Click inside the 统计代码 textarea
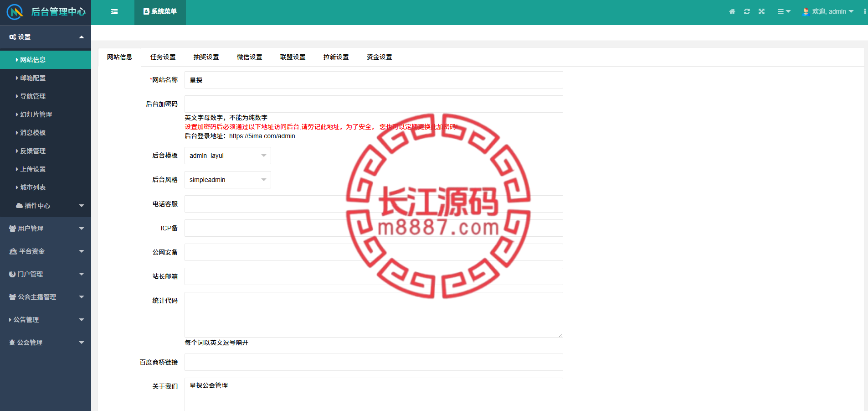The image size is (868, 411). coord(374,315)
